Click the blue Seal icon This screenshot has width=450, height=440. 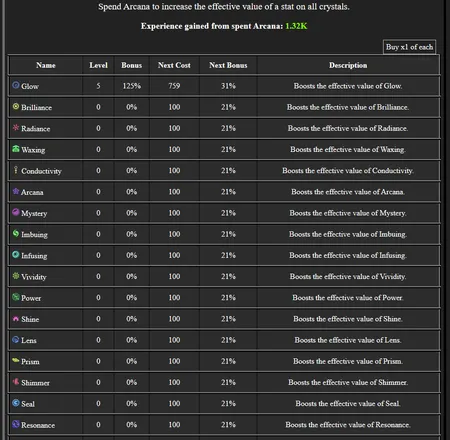click(16, 403)
